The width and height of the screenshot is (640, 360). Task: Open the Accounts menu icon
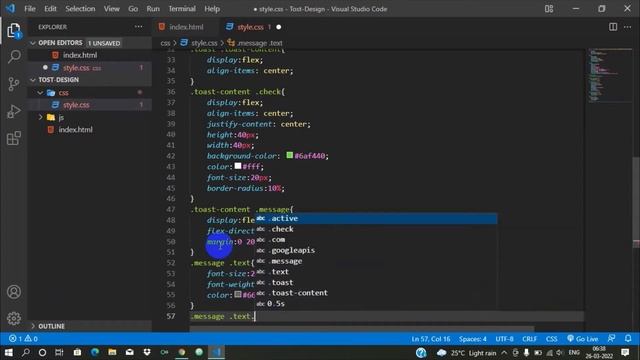point(14,292)
